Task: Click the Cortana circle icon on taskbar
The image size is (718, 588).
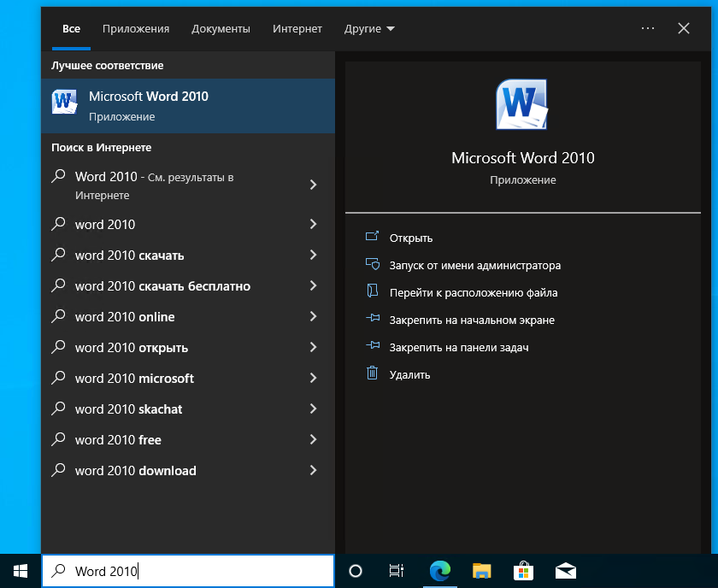Action: pyautogui.click(x=356, y=571)
